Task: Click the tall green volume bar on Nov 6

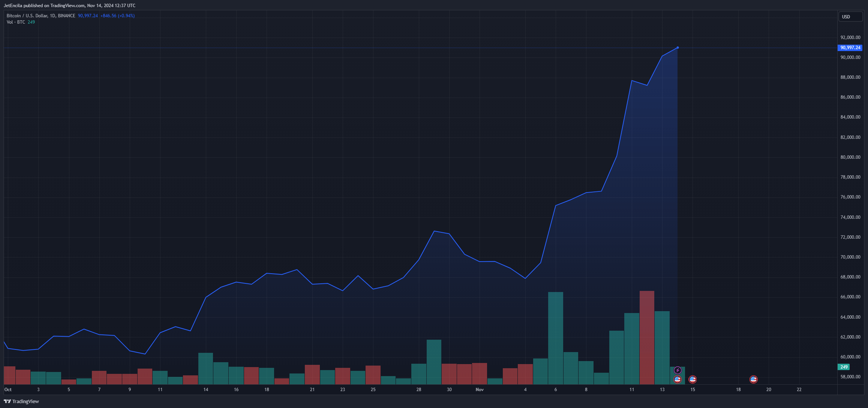Action: tap(556, 338)
